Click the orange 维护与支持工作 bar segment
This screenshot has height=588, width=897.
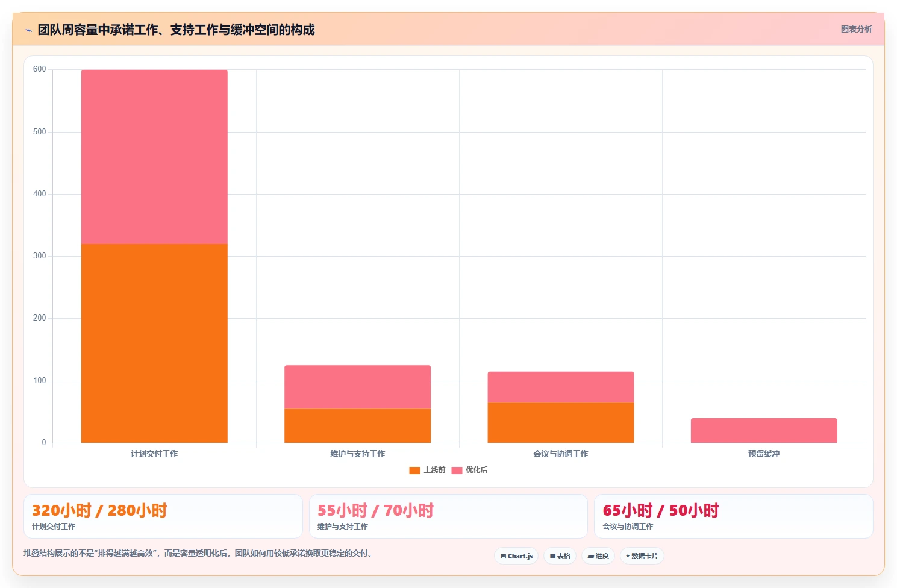click(x=357, y=426)
